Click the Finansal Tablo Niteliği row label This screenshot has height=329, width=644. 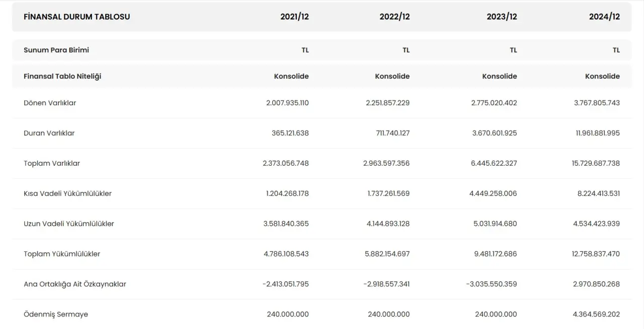click(x=62, y=76)
